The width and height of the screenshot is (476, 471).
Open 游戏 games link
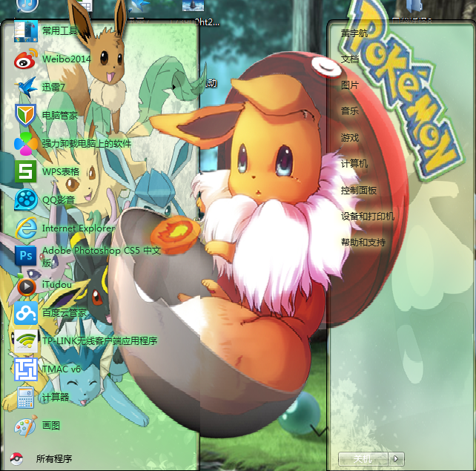349,137
